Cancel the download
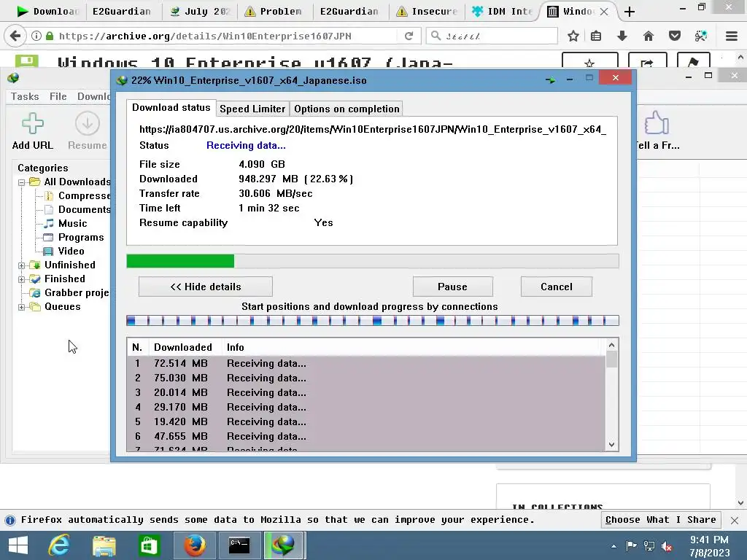 click(x=557, y=287)
